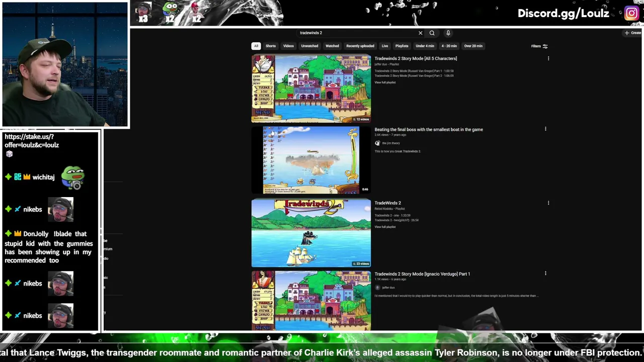Select the All filter chip

(x=256, y=46)
